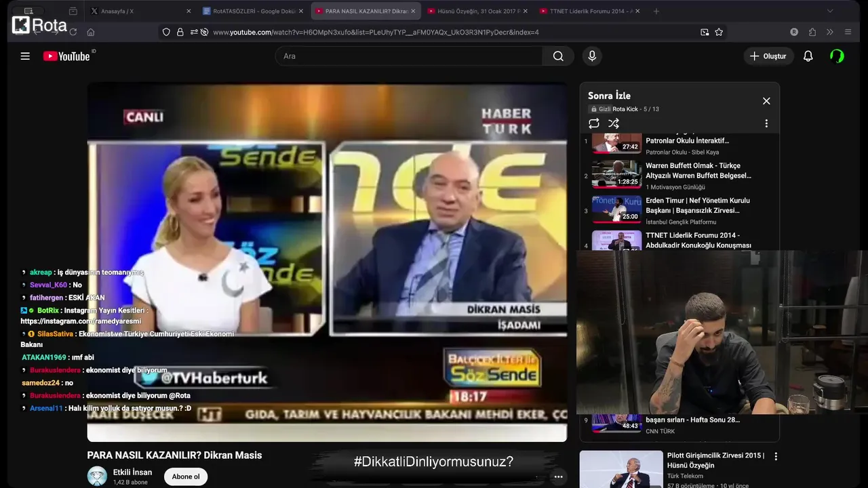The image size is (868, 488).
Task: Go to the YouTube home logo
Action: pyautogui.click(x=67, y=56)
